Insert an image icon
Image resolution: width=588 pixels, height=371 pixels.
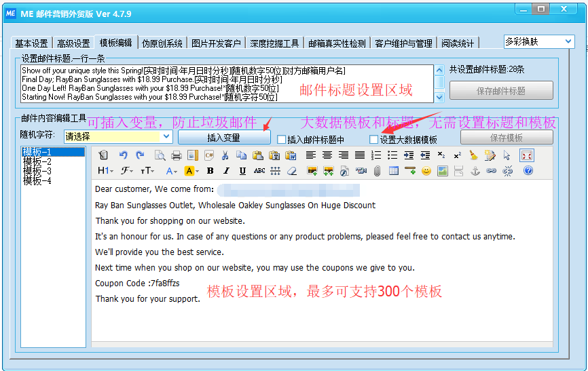coord(312,171)
